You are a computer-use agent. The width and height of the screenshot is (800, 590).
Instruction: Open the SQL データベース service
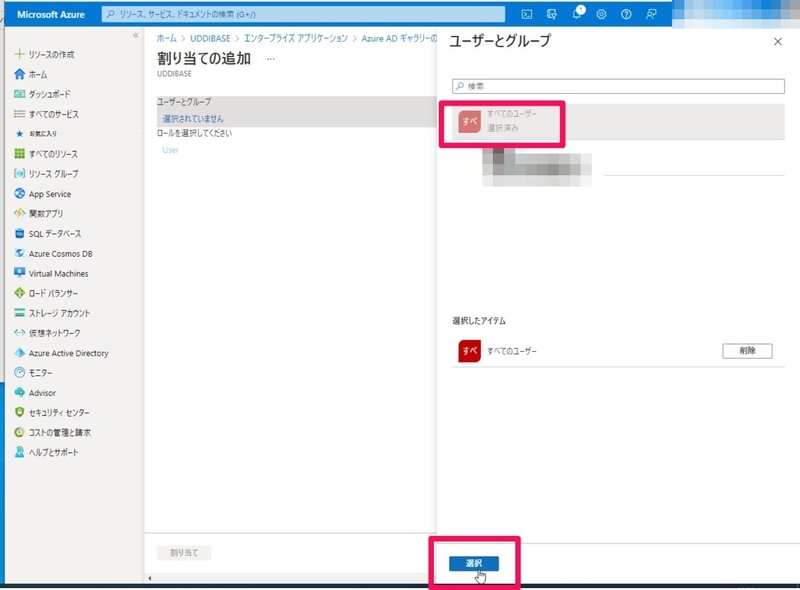(53, 232)
